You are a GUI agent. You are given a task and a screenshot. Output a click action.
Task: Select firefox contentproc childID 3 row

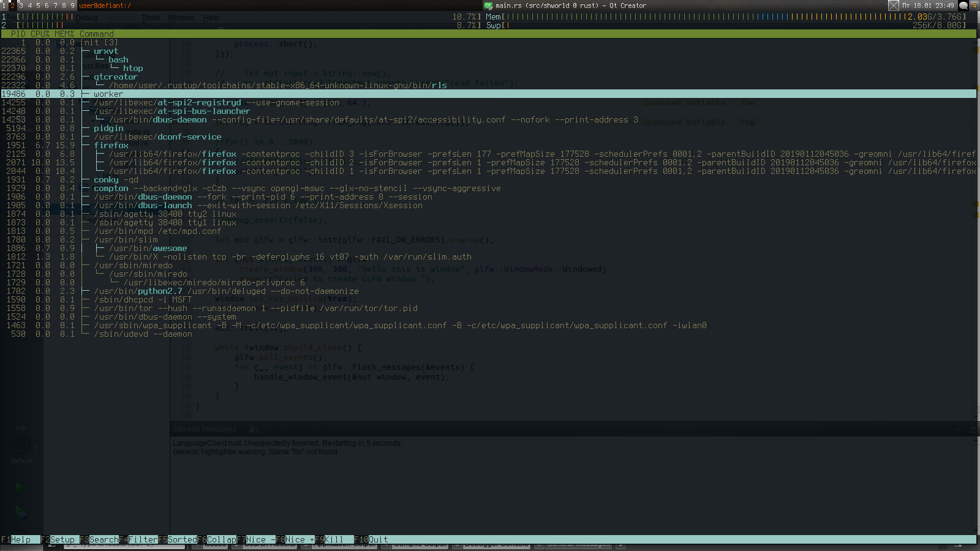488,154
